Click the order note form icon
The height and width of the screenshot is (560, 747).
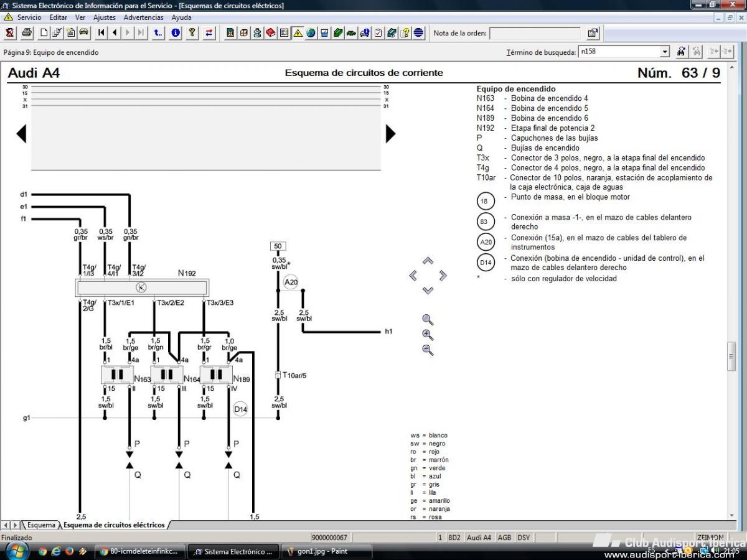[593, 33]
